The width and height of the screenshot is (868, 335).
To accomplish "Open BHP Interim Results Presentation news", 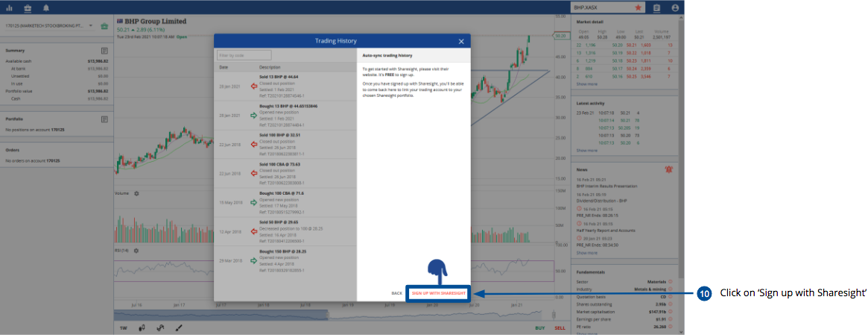I will coord(606,186).
